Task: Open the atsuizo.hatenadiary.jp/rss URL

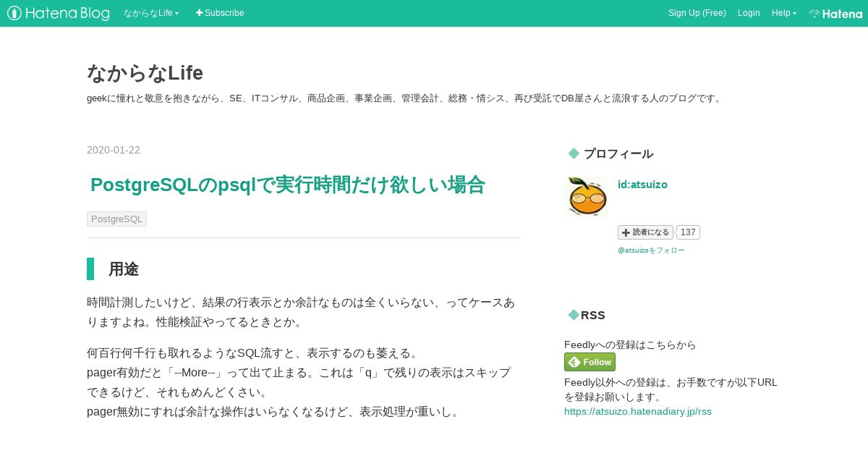Action: (x=638, y=411)
